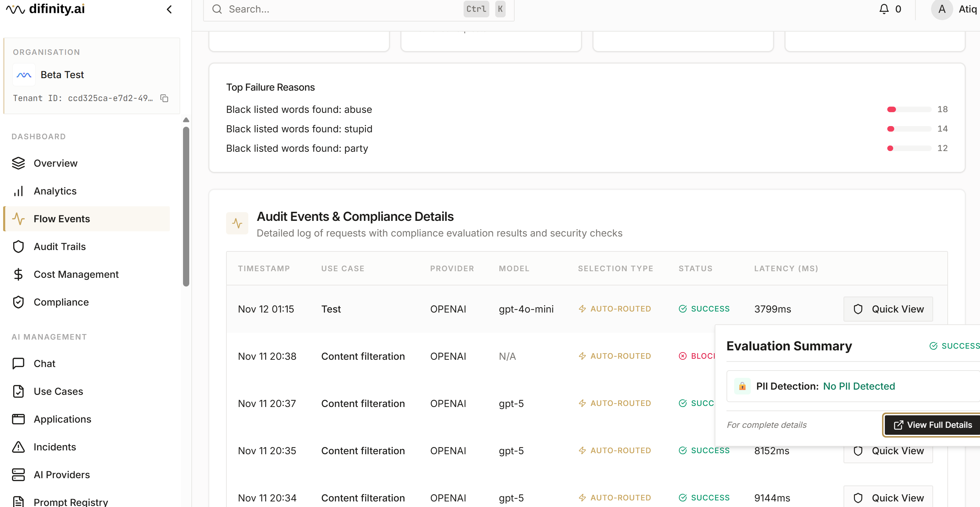Image resolution: width=980 pixels, height=507 pixels.
Task: Click the Atiq user avatar
Action: pyautogui.click(x=941, y=9)
